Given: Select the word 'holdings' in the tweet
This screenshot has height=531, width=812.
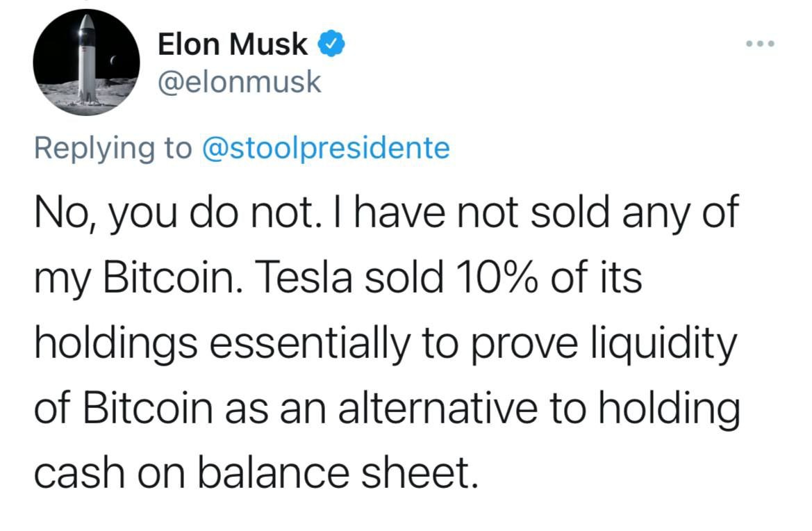Looking at the screenshot, I should point(116,343).
